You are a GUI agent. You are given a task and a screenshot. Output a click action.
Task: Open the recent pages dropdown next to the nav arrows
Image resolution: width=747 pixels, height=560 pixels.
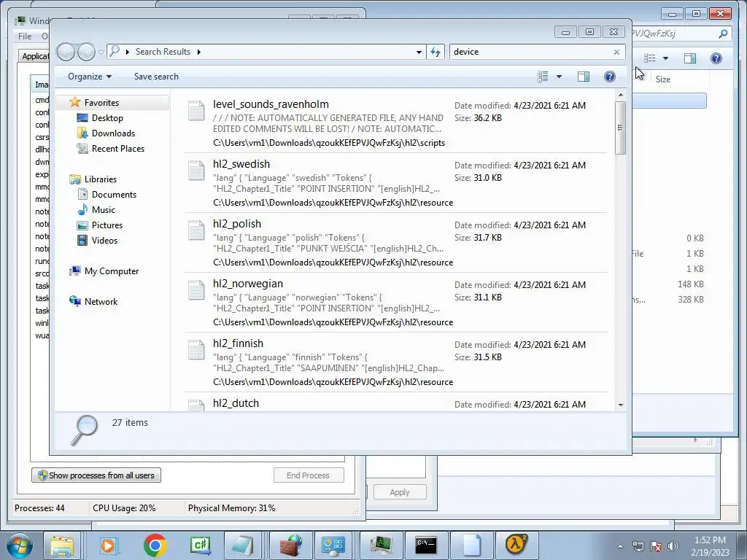(101, 52)
